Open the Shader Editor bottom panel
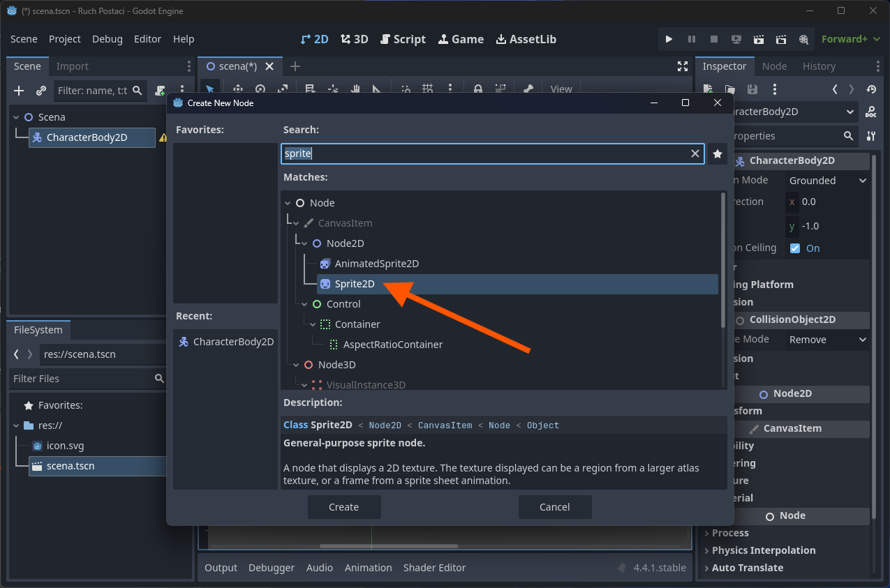Screen dimensions: 890x588 [x=434, y=568]
